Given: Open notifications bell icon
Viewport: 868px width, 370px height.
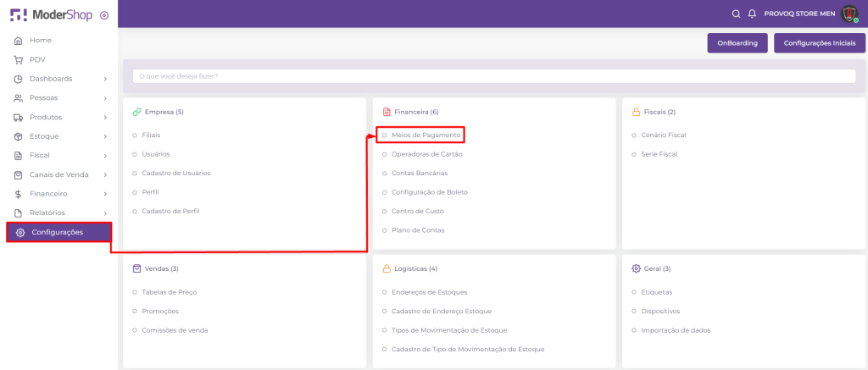Looking at the screenshot, I should click(752, 14).
